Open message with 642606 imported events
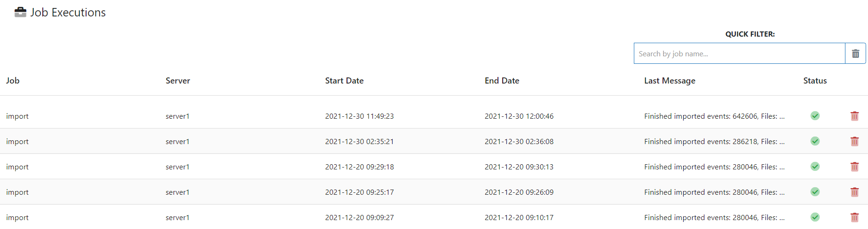This screenshot has height=229, width=868. [x=714, y=116]
